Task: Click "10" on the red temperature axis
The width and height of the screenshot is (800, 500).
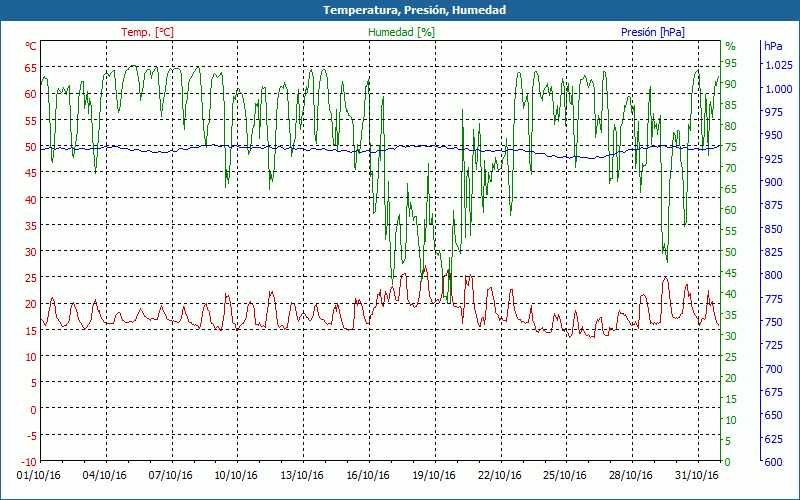Action: (x=31, y=357)
